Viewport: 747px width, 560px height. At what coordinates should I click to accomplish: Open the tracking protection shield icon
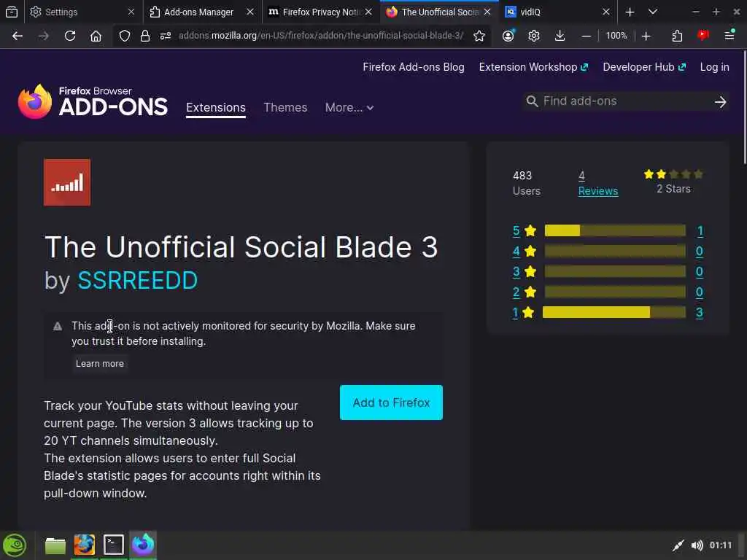[x=124, y=36]
